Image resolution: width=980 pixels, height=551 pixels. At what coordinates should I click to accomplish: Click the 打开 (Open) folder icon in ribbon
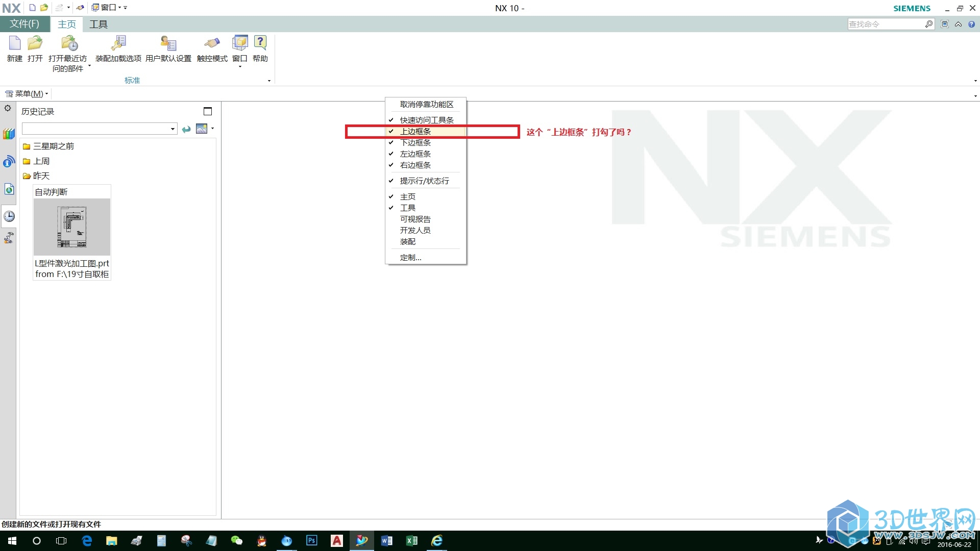35,43
